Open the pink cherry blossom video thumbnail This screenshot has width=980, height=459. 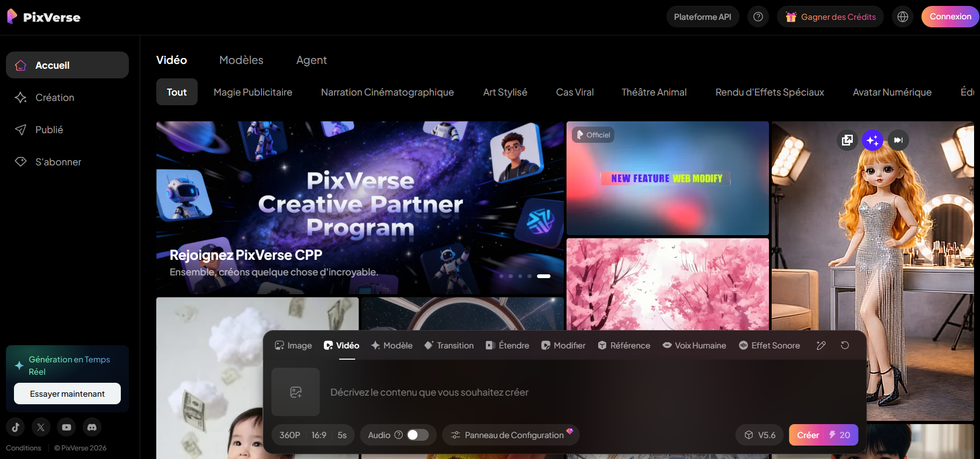point(667,285)
